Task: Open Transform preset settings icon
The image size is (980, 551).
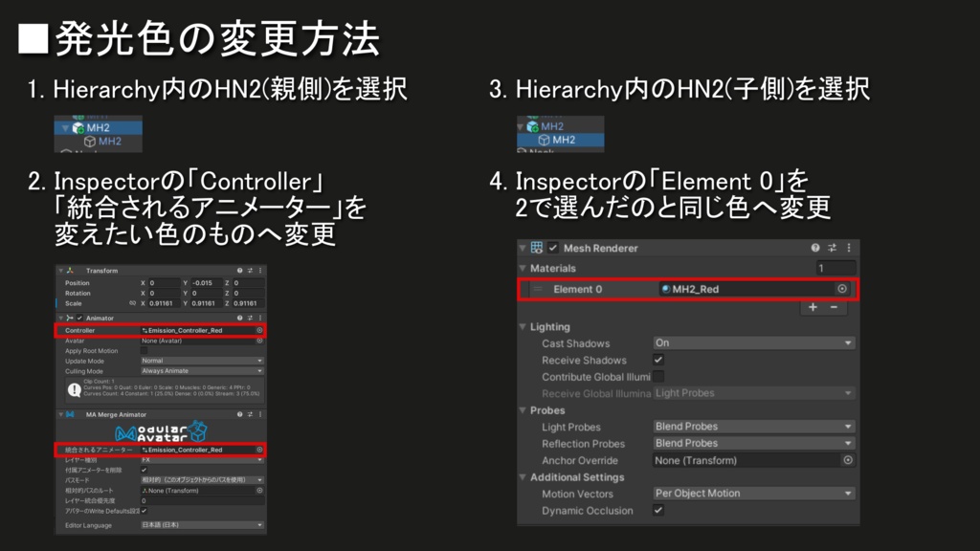Action: click(x=250, y=271)
